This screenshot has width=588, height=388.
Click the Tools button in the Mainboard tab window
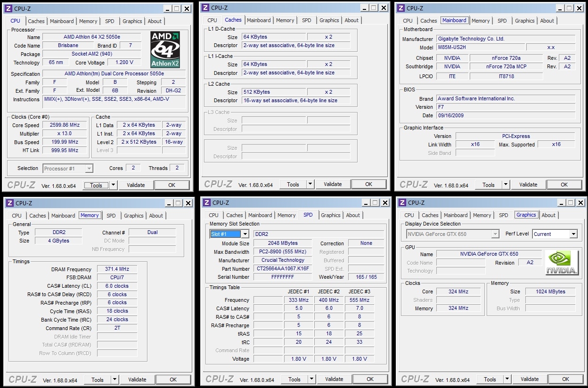pyautogui.click(x=489, y=185)
